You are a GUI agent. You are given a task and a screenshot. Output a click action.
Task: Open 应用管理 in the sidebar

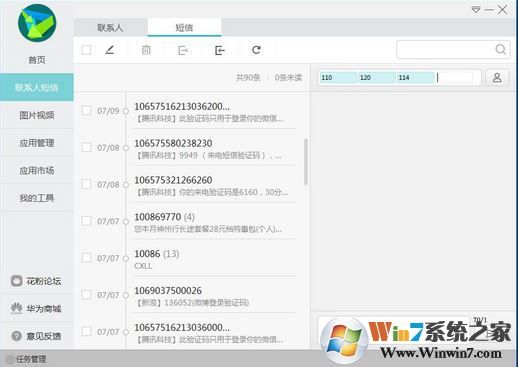point(37,143)
